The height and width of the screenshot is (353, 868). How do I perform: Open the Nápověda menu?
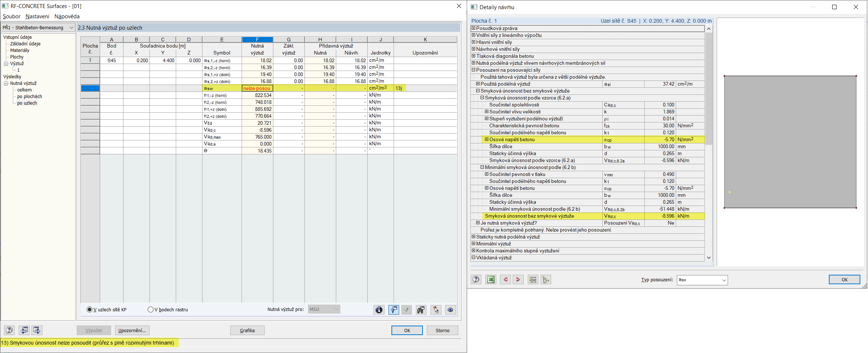(x=67, y=16)
